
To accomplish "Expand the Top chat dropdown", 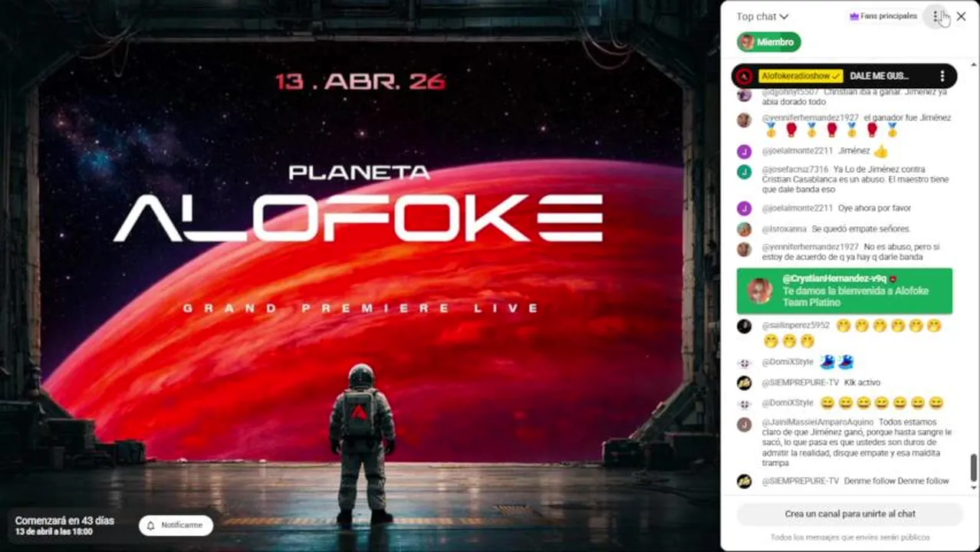I will tap(762, 16).
